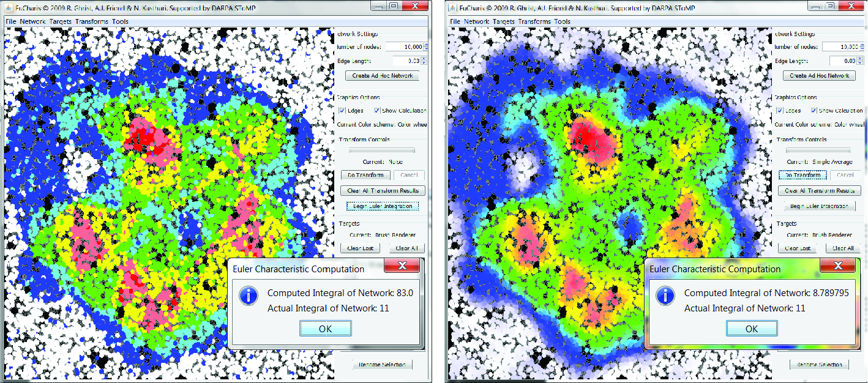This screenshot has width=868, height=383.
Task: Click number of nodes stepper in right window
Action: point(862,46)
